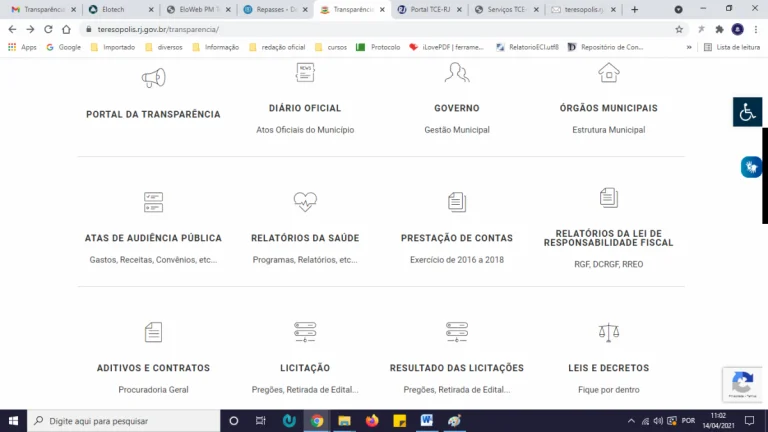Click the Leis e Decretos scales icon
The height and width of the screenshot is (432, 768).
[608, 332]
